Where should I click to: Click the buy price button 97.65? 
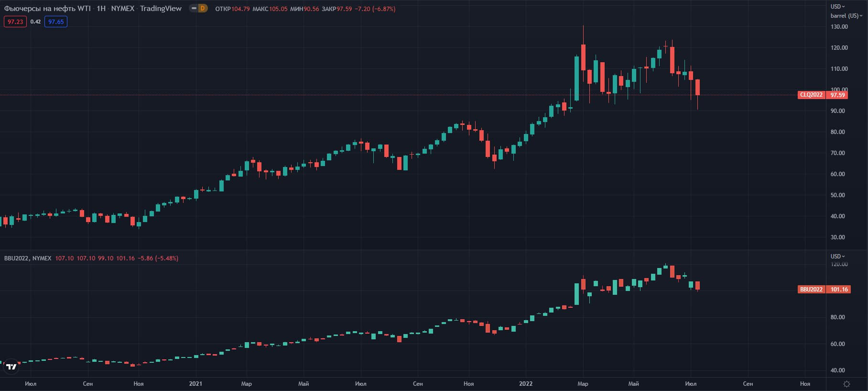click(56, 22)
